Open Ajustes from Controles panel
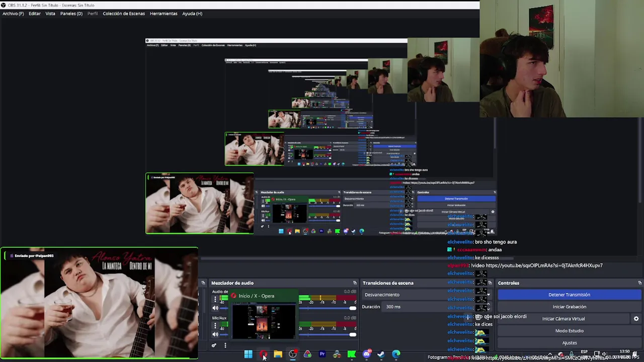The height and width of the screenshot is (362, 644). tap(569, 343)
